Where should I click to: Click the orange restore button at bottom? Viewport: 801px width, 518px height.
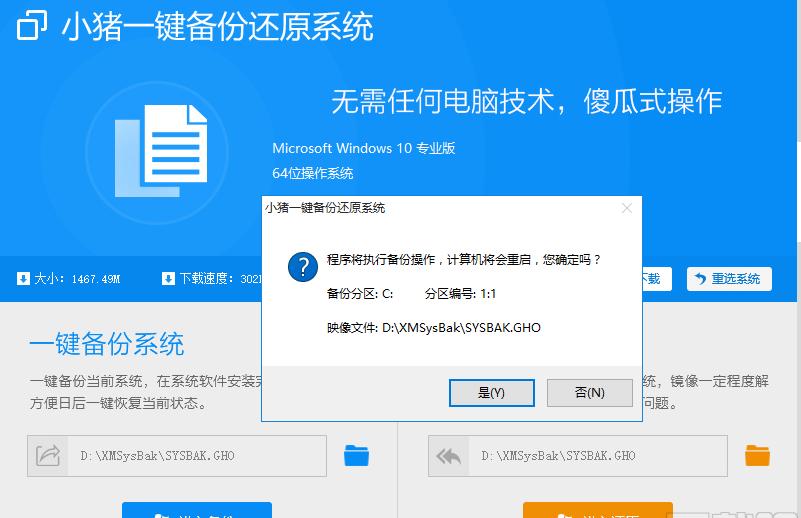point(598,510)
